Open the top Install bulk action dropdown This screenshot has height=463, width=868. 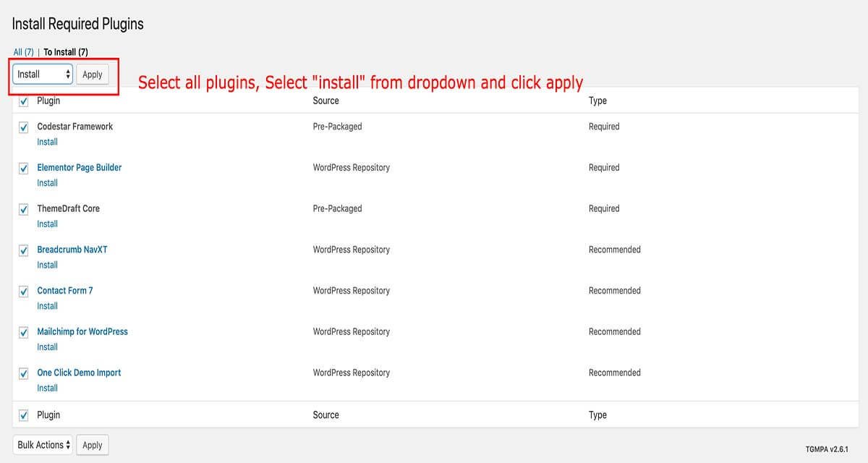[x=43, y=74]
